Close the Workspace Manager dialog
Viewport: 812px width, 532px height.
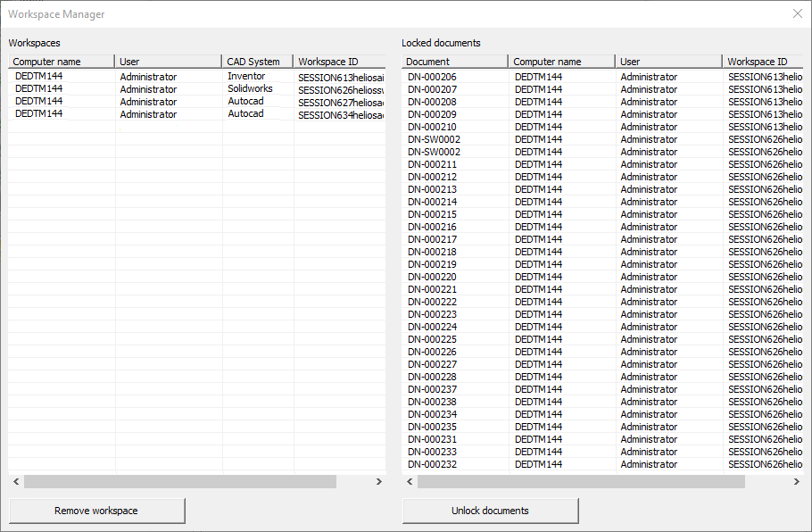click(798, 14)
